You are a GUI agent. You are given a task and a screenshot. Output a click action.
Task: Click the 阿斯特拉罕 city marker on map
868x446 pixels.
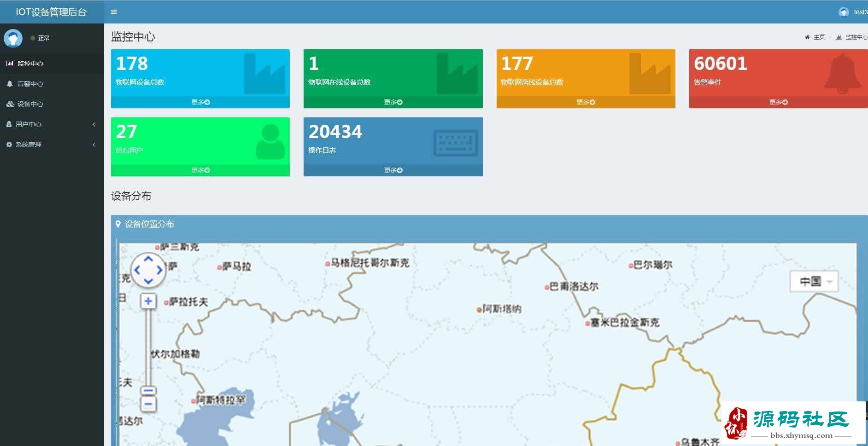[194, 401]
